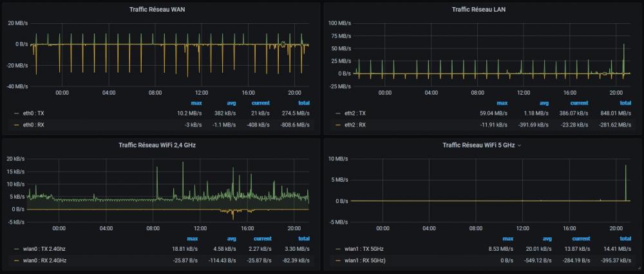Sort WiFi 5 GHz legend by current header

click(581, 238)
